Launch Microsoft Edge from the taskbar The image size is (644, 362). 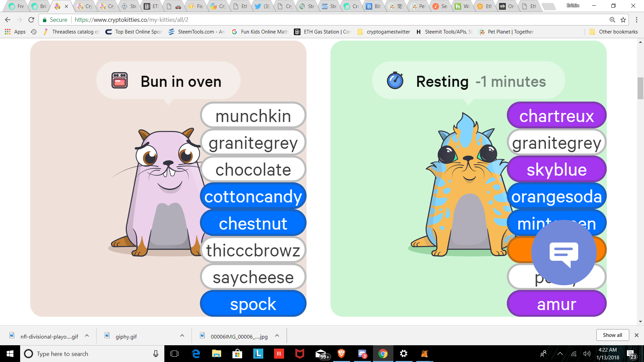click(x=196, y=354)
